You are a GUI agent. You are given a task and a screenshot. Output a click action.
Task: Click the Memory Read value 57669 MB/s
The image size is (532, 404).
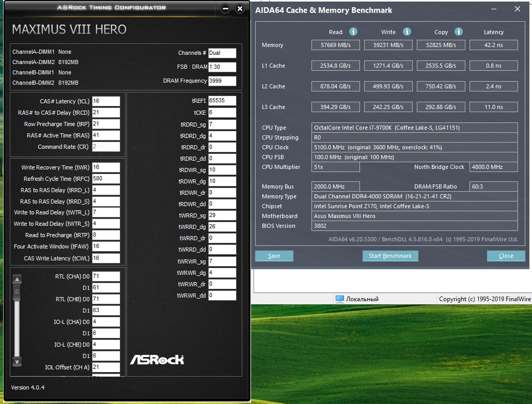(x=336, y=45)
